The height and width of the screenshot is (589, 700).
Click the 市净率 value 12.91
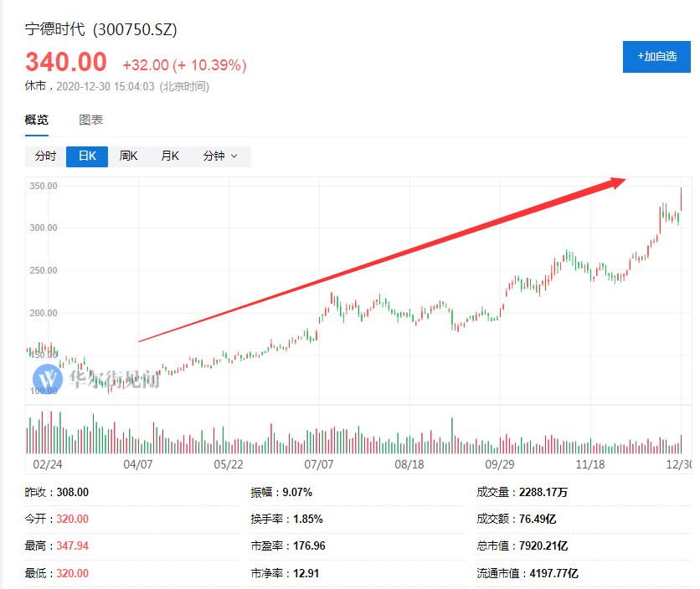point(306,573)
